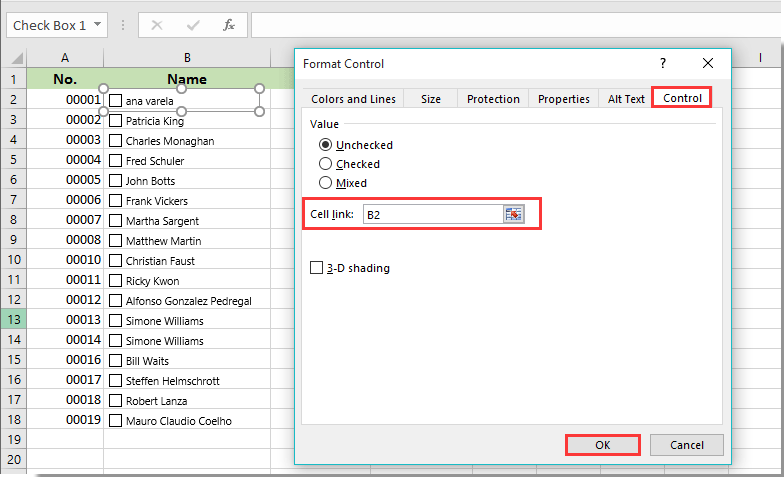The image size is (784, 477).
Task: Click the Cancel button
Action: click(686, 445)
